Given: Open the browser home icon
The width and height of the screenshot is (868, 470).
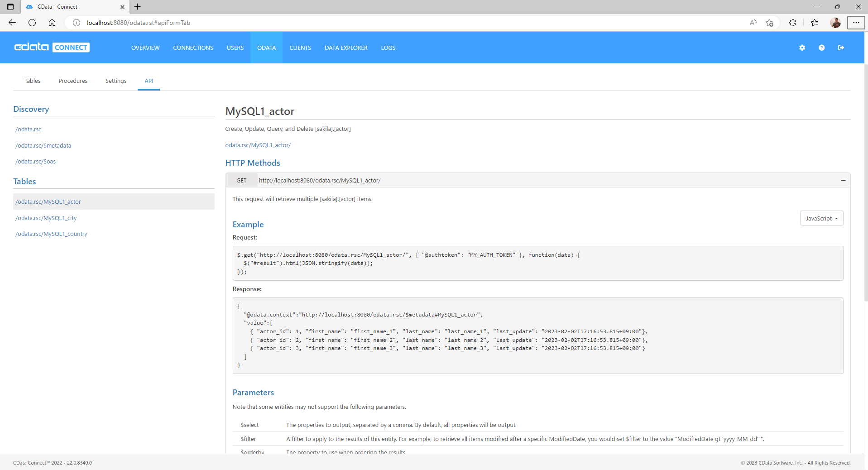Looking at the screenshot, I should (52, 23).
